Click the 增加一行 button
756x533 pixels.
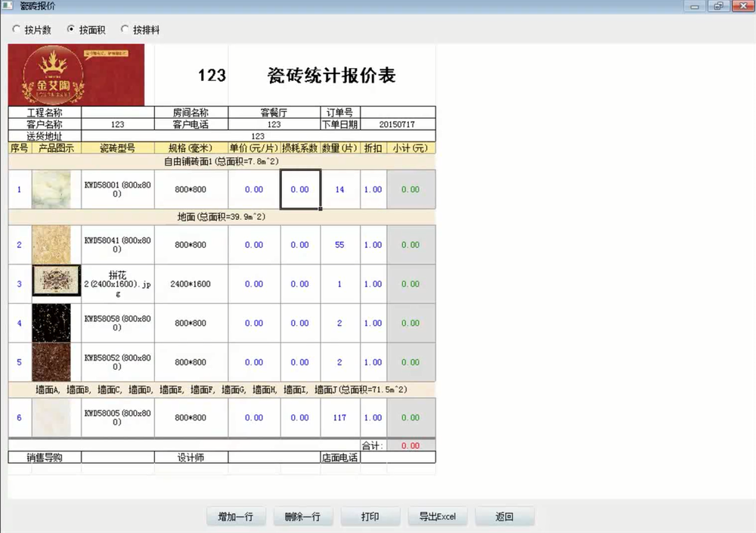coord(236,516)
